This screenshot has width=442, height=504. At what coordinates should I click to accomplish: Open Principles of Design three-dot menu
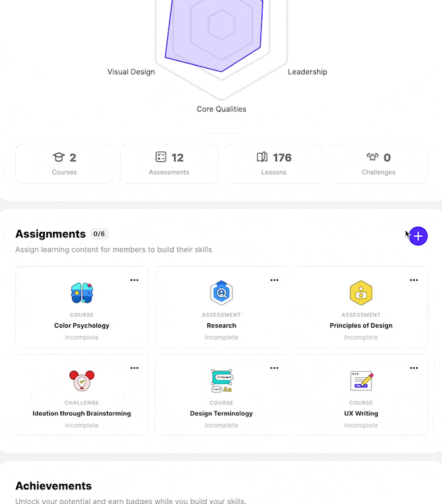click(414, 280)
